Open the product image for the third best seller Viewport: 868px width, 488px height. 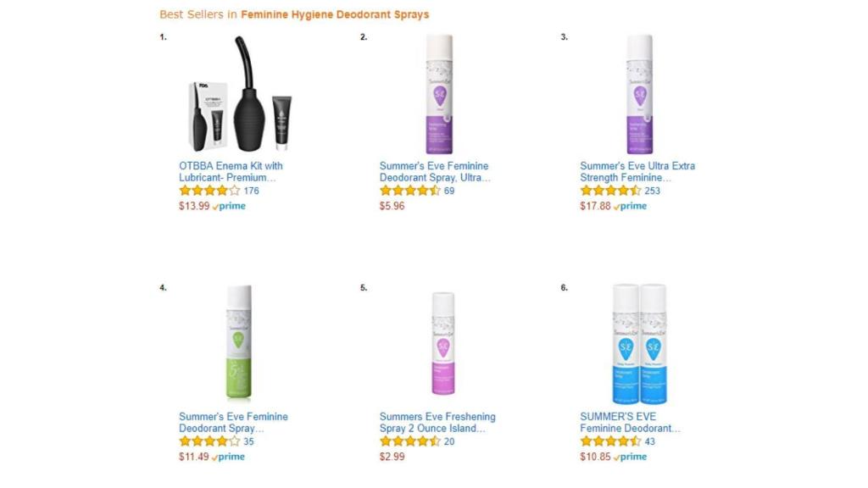click(640, 94)
